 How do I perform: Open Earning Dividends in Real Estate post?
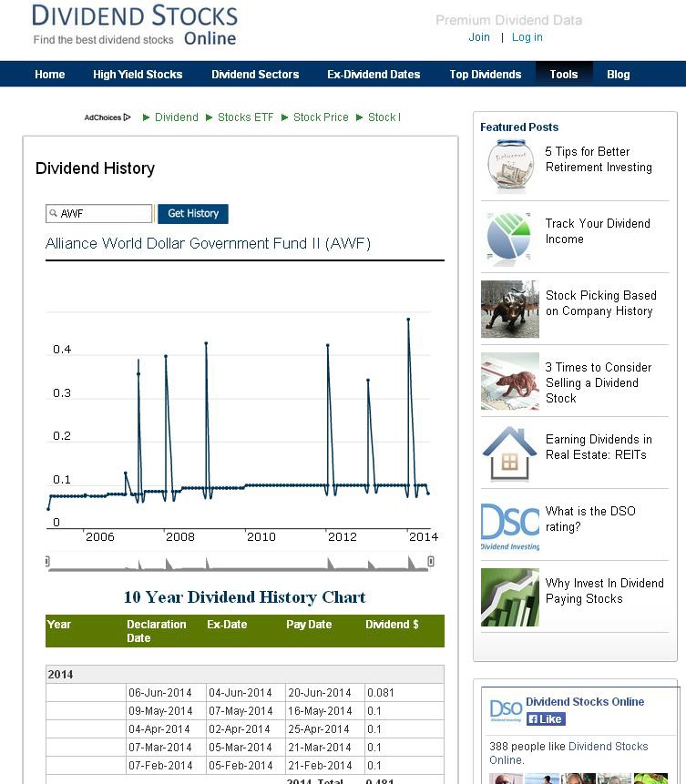(x=599, y=447)
